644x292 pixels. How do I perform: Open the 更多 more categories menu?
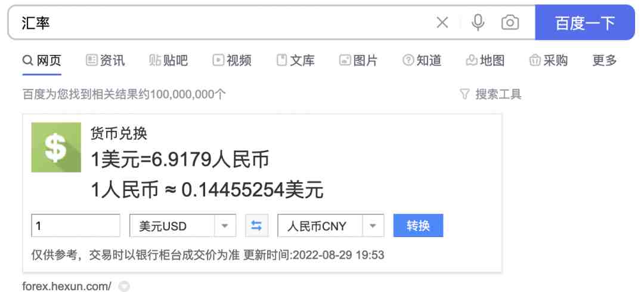[604, 60]
